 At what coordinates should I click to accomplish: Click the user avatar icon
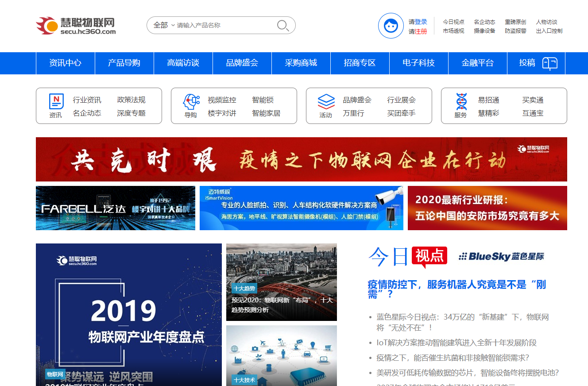tap(391, 26)
